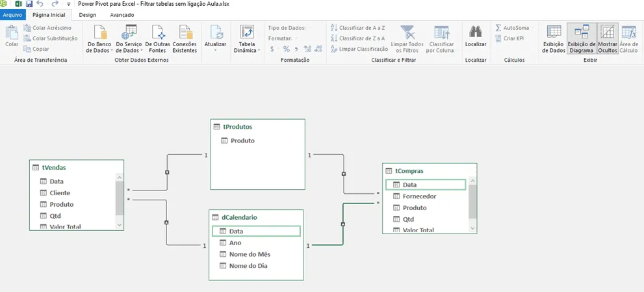Switch to the Design tab
644x292 pixels.
(88, 15)
